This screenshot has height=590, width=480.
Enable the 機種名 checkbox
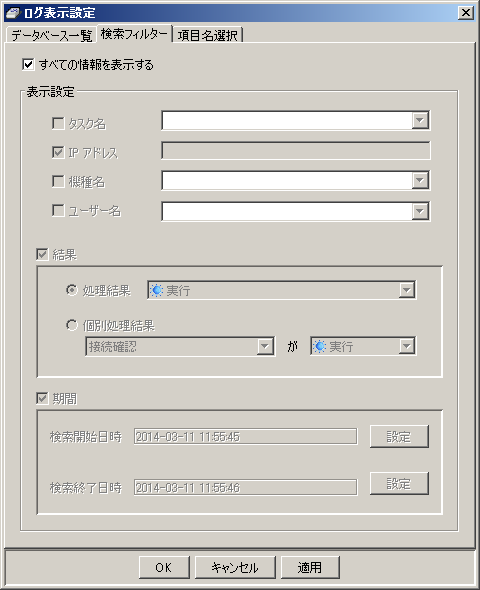[58, 181]
